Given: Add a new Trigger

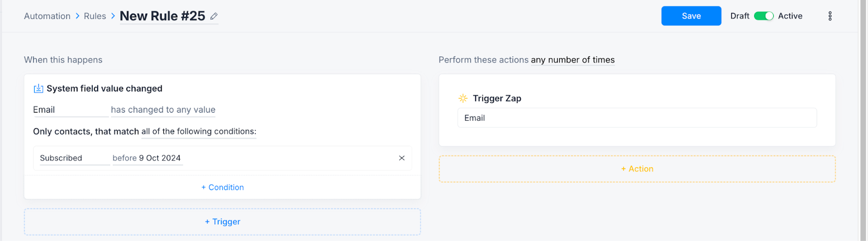Looking at the screenshot, I should pos(222,222).
